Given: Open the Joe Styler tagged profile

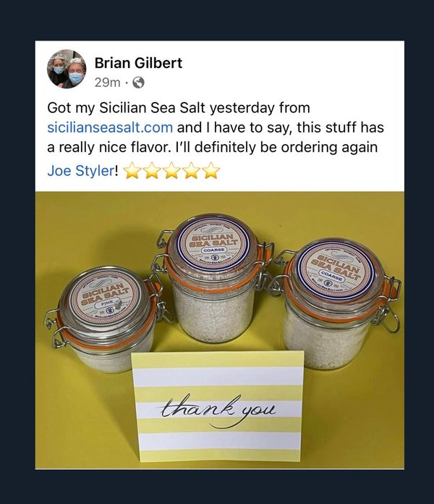Looking at the screenshot, I should click(x=80, y=171).
